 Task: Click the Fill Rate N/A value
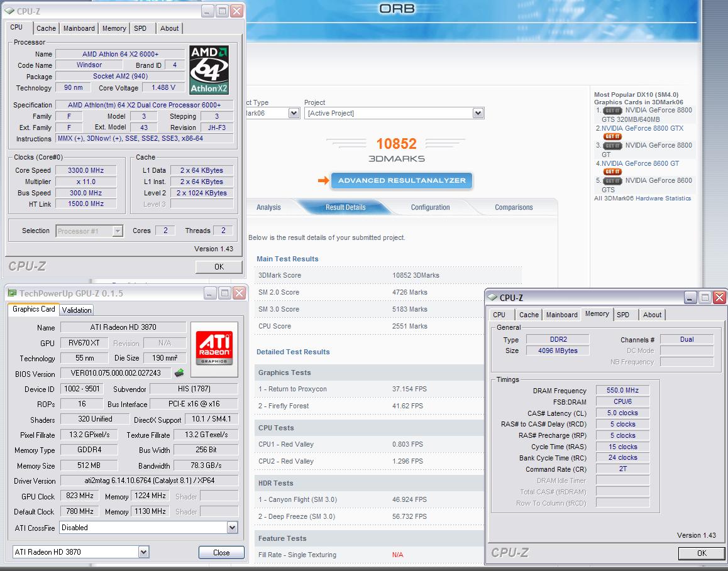[397, 555]
